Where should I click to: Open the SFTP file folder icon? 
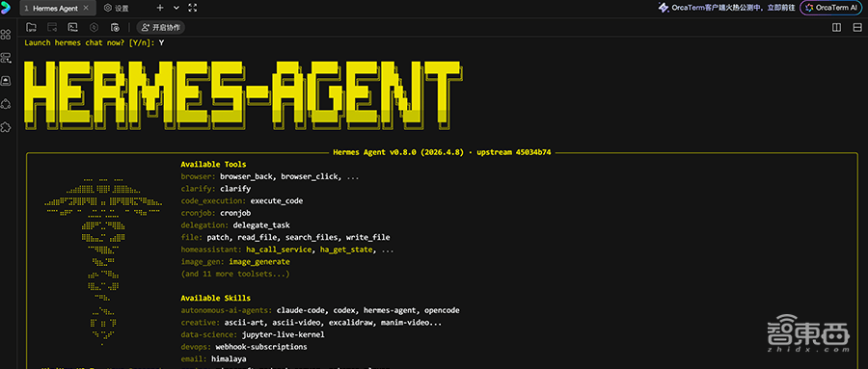tap(31, 27)
